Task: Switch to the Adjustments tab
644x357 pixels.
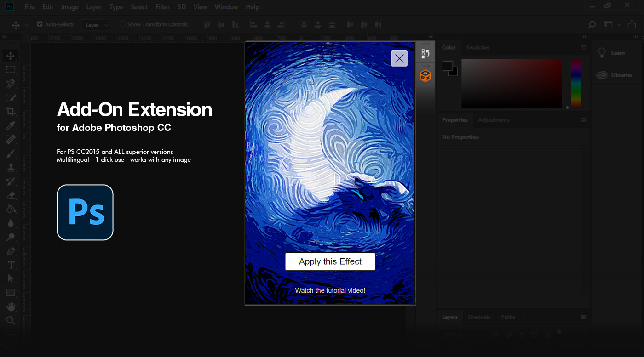Action: (x=494, y=120)
